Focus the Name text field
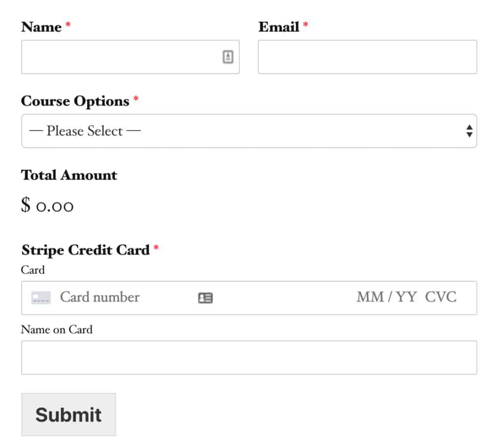504x447 pixels. [x=130, y=57]
